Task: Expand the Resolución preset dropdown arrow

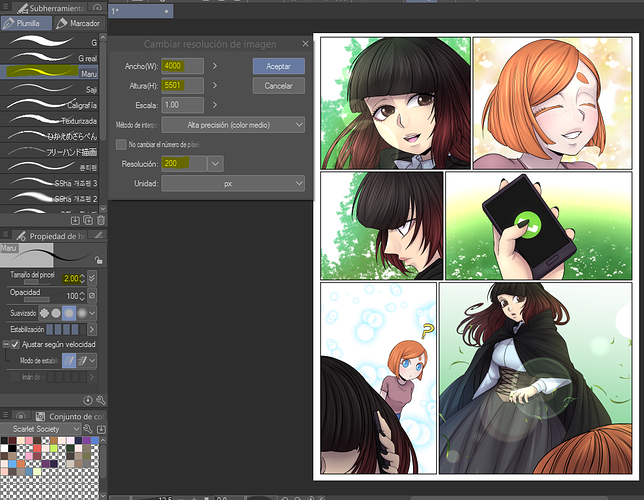Action: 214,163
